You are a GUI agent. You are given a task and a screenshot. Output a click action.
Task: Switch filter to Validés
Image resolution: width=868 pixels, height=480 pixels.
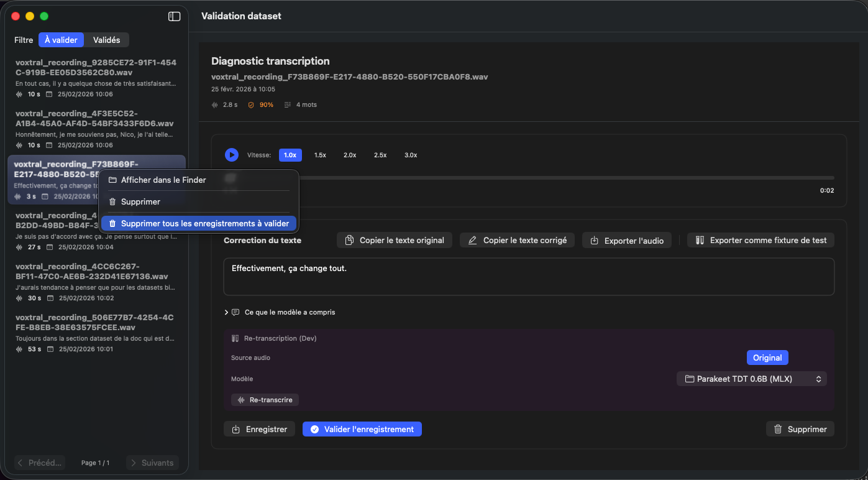click(107, 40)
